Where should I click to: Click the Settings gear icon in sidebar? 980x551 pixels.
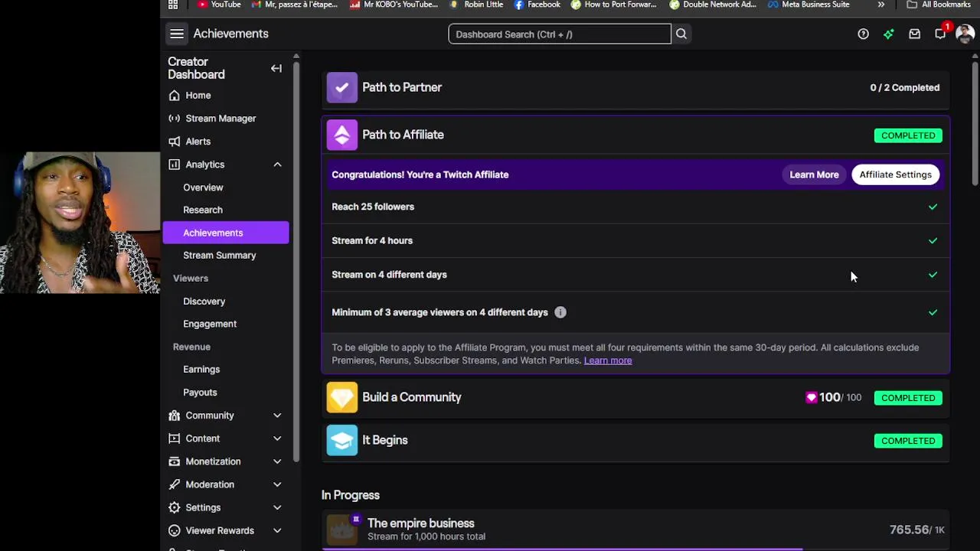click(175, 507)
